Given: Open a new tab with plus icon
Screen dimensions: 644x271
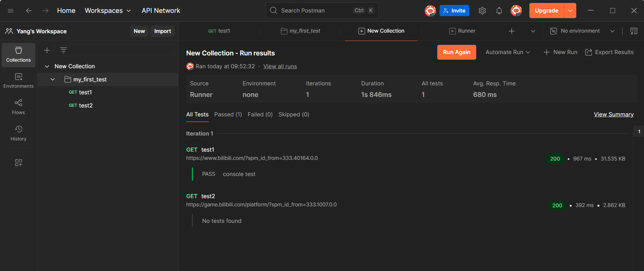Looking at the screenshot, I should (x=512, y=31).
